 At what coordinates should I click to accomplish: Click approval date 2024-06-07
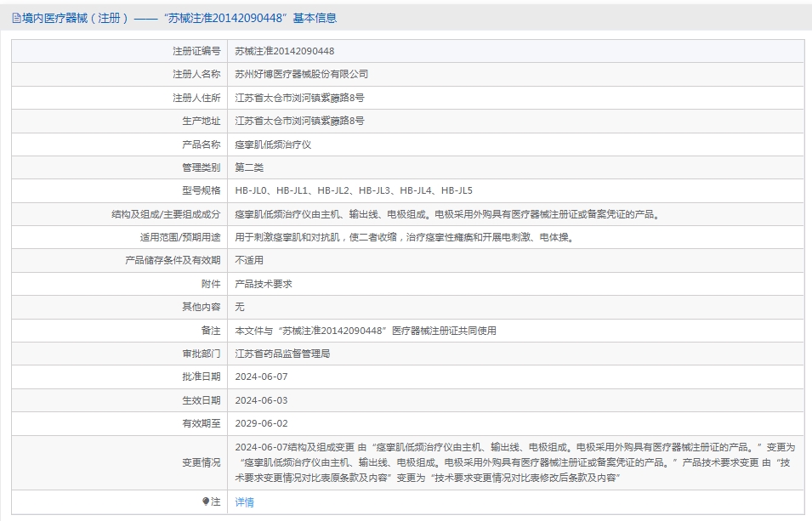tap(261, 377)
